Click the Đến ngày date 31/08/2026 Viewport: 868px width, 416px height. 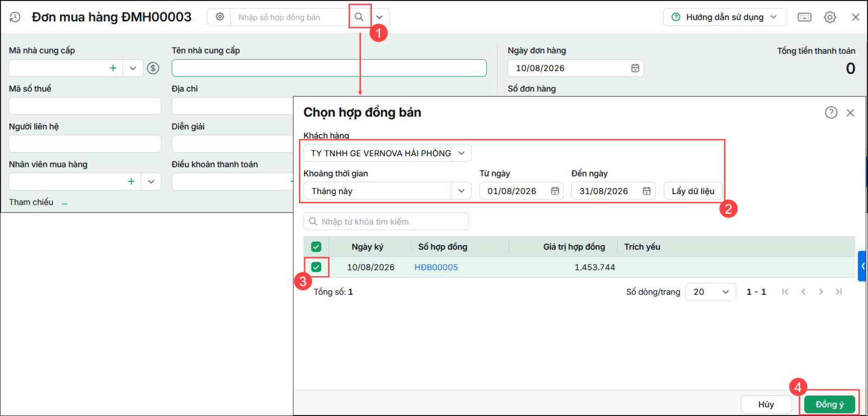603,191
